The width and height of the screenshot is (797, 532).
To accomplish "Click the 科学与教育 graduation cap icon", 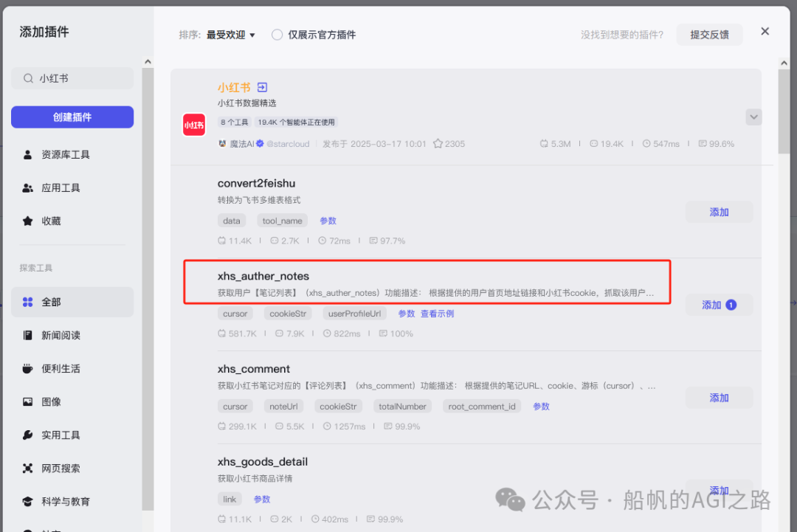I will point(27,502).
